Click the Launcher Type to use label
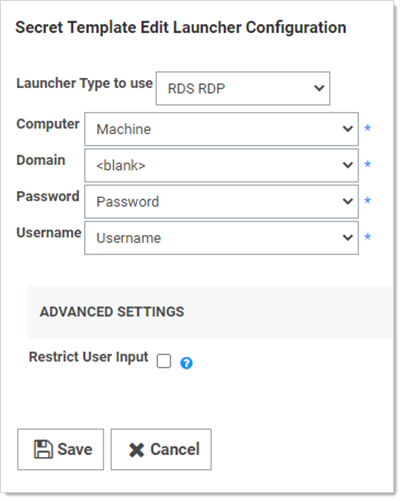This screenshot has height=501, width=402. [85, 83]
